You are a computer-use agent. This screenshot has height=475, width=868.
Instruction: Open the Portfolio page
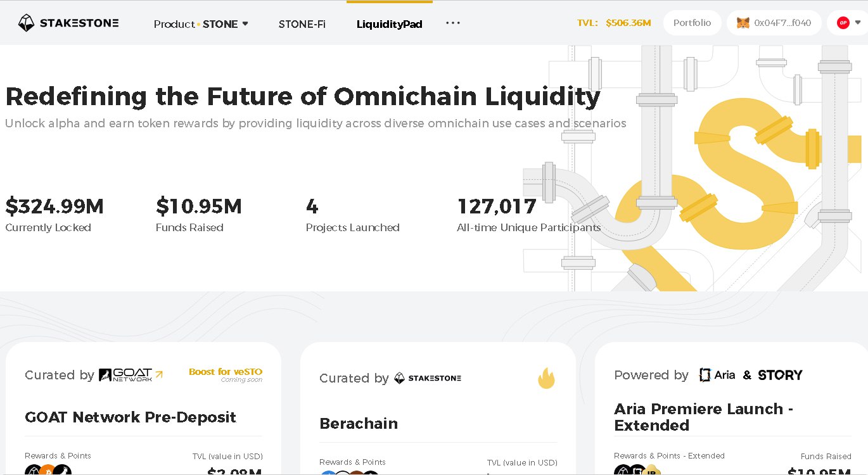(x=692, y=23)
